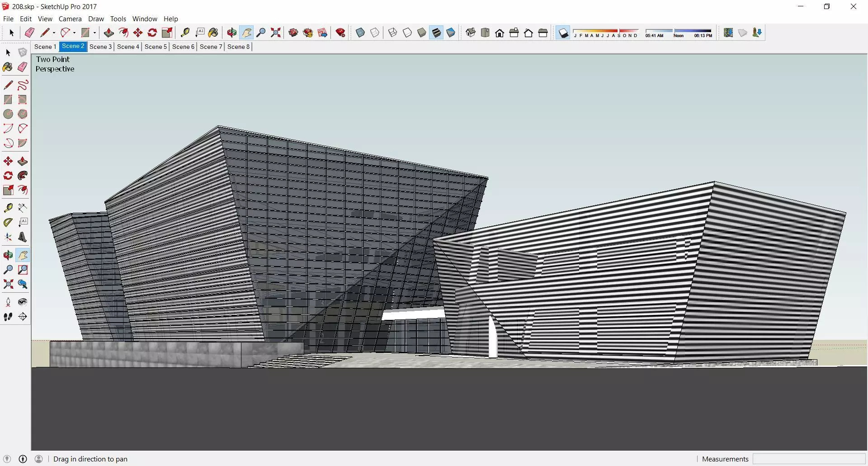
Task: Select the Dimensions tool
Action: pyautogui.click(x=23, y=208)
